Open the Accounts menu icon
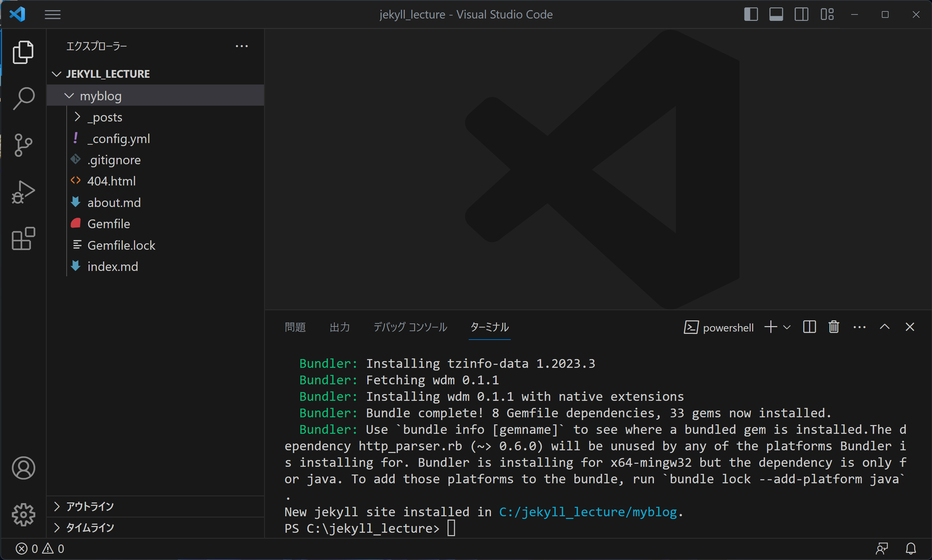 point(24,468)
